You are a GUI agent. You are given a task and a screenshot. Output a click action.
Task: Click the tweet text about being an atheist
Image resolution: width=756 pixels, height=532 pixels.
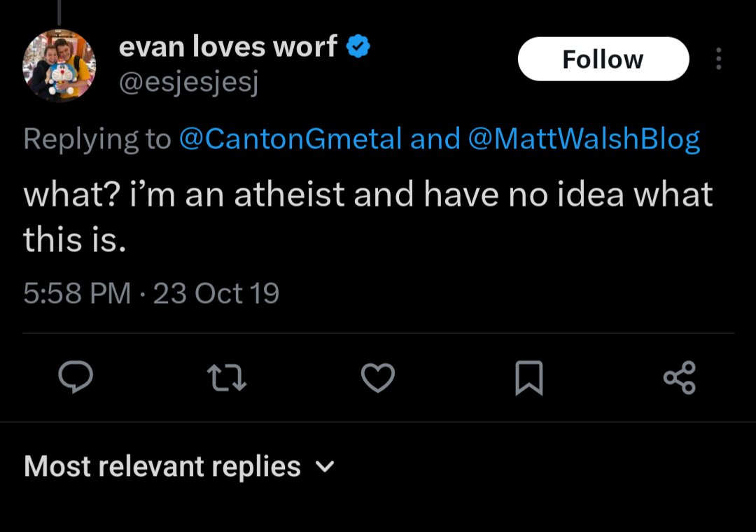coord(368,217)
